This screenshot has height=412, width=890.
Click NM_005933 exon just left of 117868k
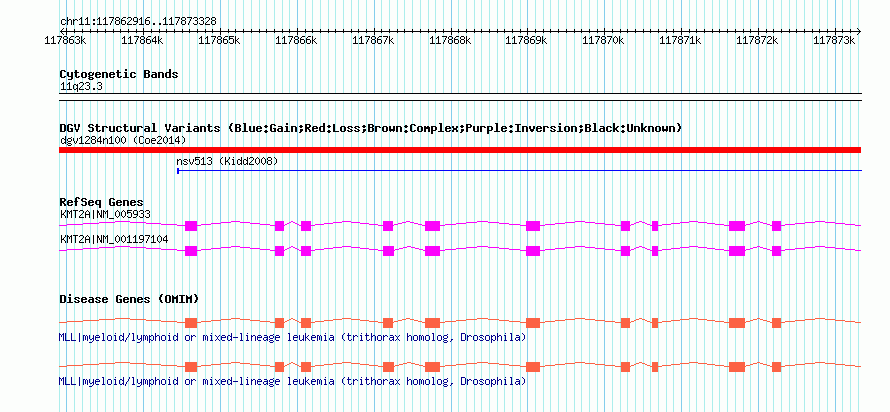pos(433,226)
